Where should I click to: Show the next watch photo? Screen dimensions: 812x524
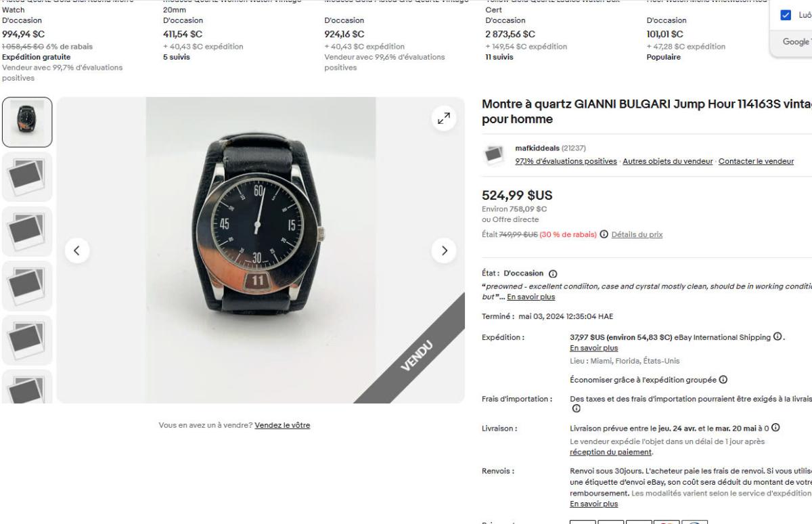(444, 250)
